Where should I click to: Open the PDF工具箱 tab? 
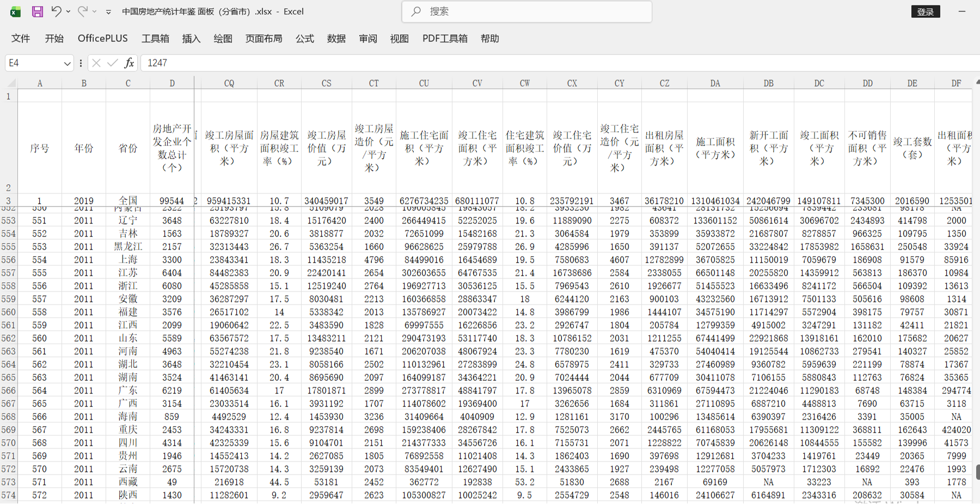445,38
